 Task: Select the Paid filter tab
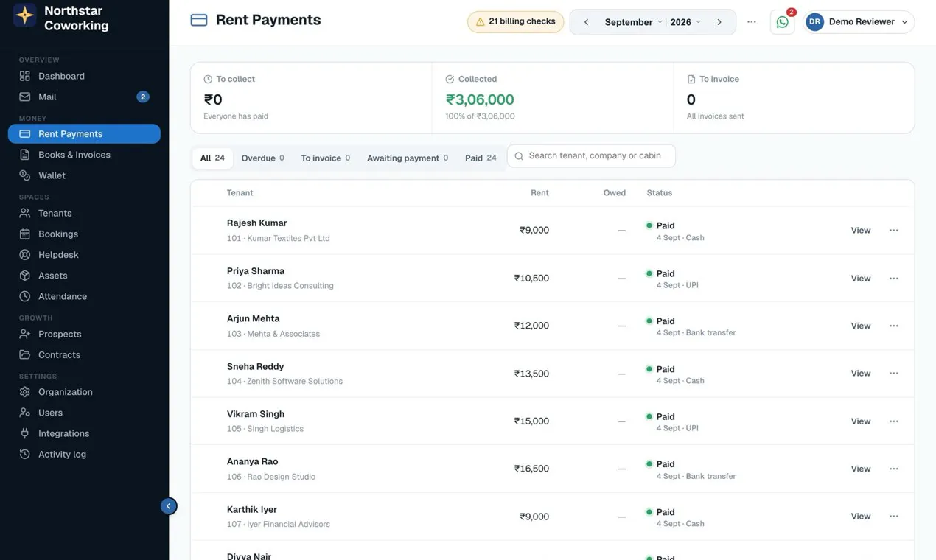pyautogui.click(x=481, y=158)
